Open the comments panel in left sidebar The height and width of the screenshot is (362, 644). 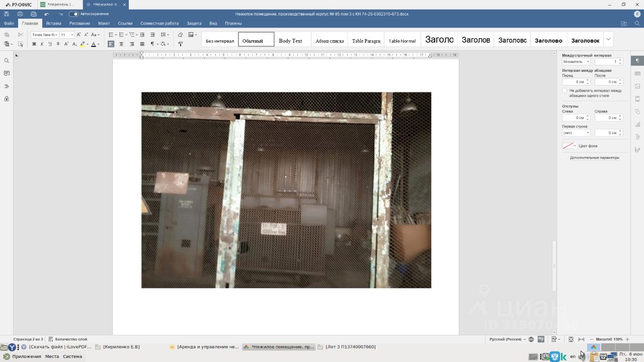pyautogui.click(x=7, y=73)
